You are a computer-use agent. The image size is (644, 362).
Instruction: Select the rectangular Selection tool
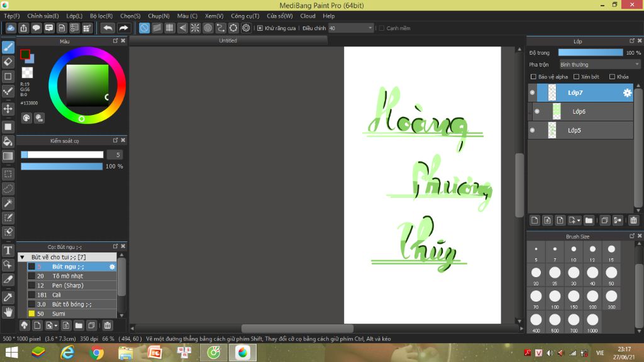[8, 174]
